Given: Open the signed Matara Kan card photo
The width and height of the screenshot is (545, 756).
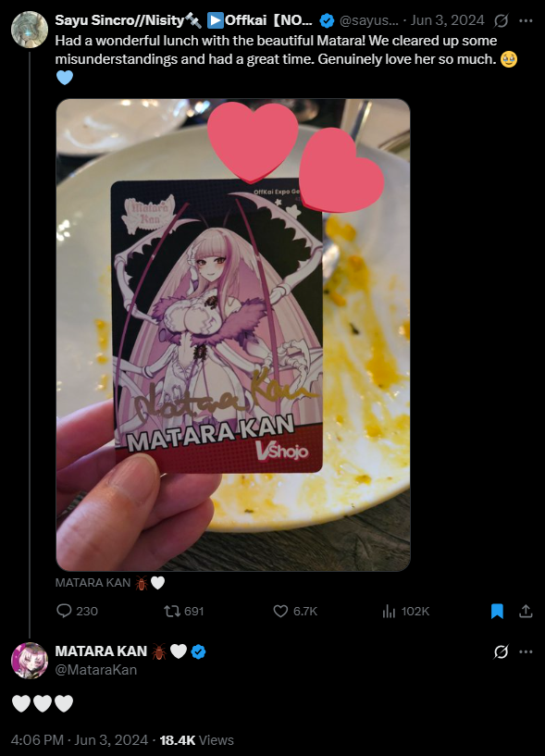Looking at the screenshot, I should click(x=233, y=335).
